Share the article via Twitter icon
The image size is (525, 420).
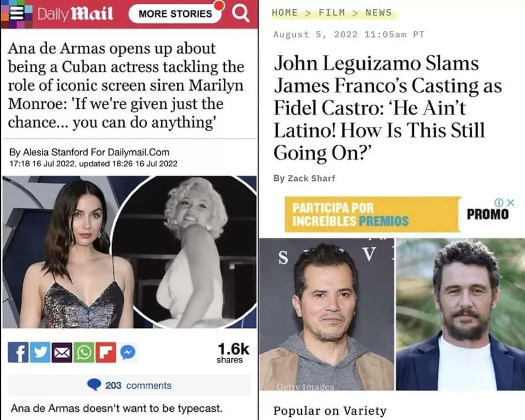coord(40,352)
